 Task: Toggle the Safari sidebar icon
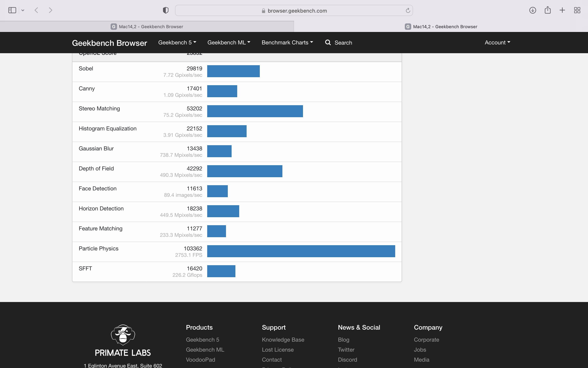click(x=12, y=10)
